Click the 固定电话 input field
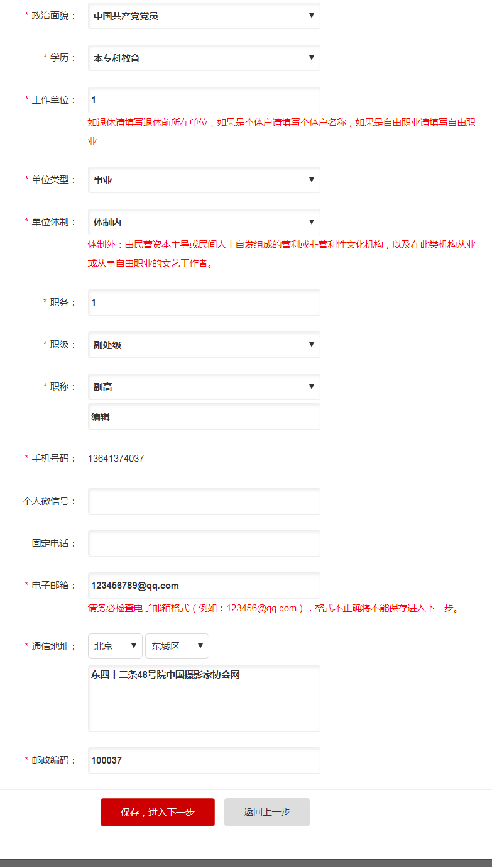 click(x=204, y=543)
